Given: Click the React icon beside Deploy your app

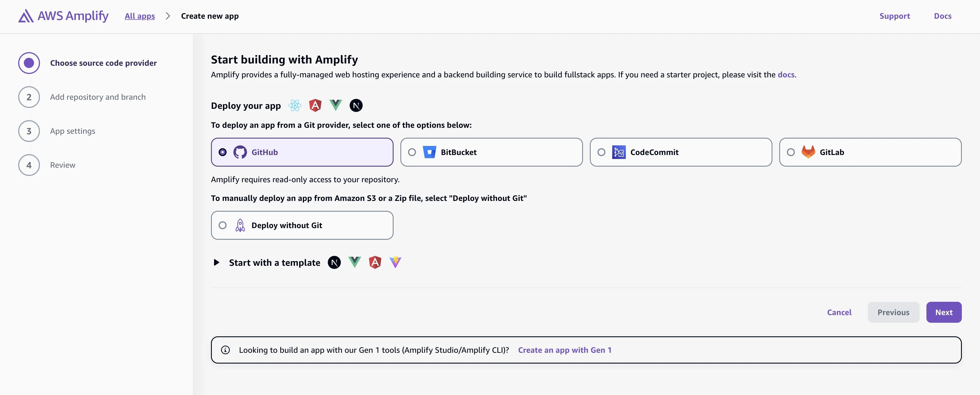Looking at the screenshot, I should tap(295, 105).
